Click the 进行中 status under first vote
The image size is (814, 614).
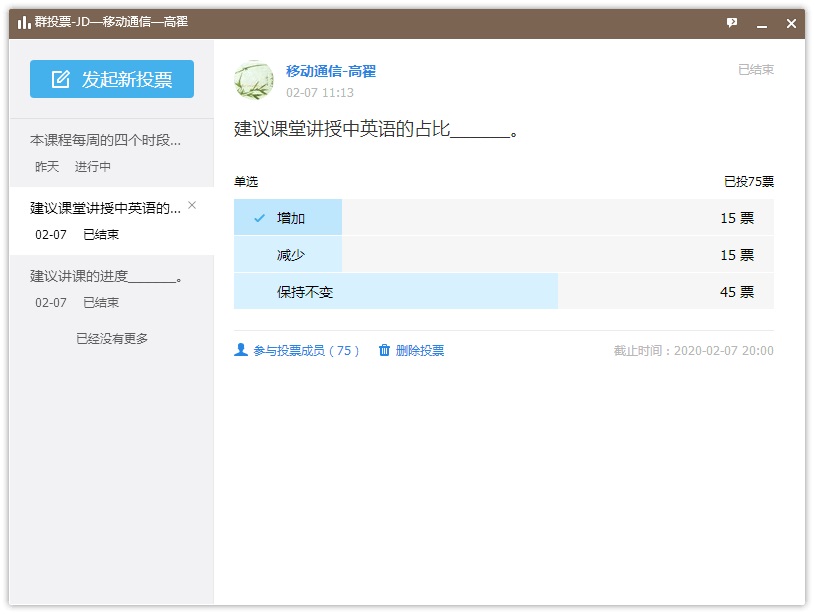[x=92, y=167]
